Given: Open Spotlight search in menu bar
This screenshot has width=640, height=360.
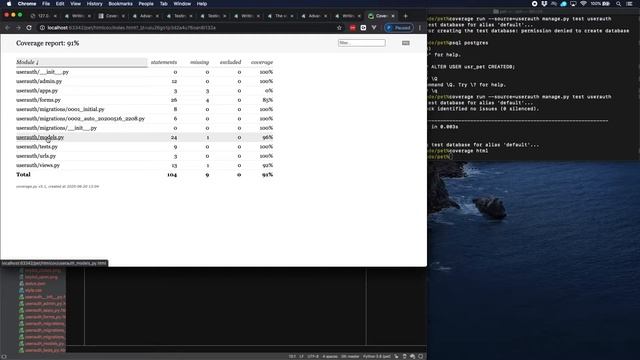Looking at the screenshot, I should click(x=618, y=4).
